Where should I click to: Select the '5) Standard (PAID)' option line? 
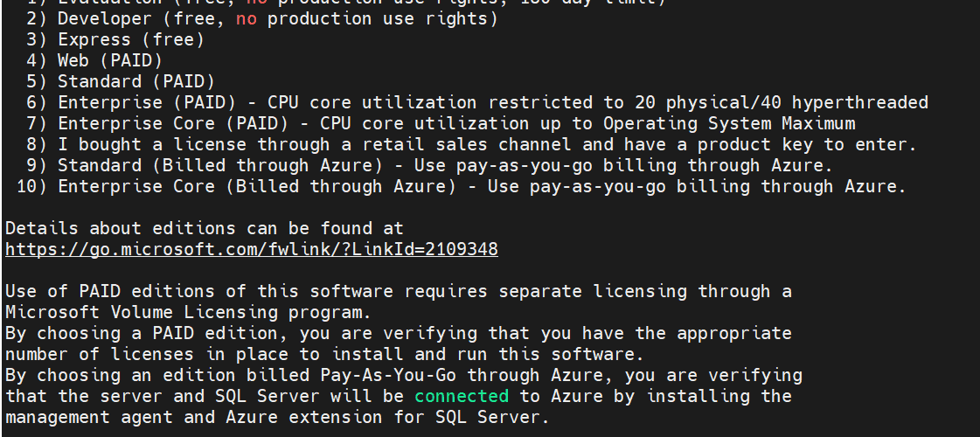coord(121,81)
